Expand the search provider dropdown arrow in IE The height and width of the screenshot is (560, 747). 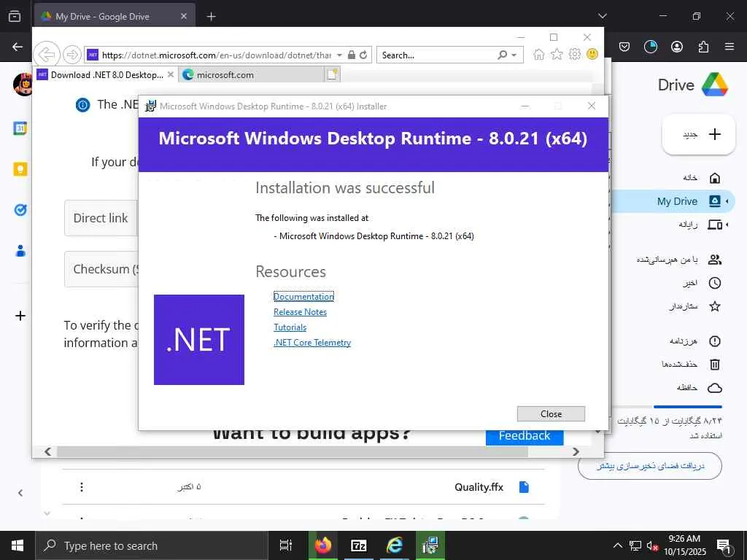click(x=514, y=55)
